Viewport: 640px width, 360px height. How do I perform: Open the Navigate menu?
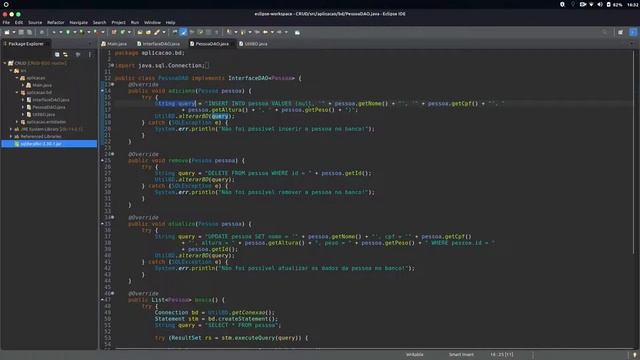pyautogui.click(x=79, y=22)
